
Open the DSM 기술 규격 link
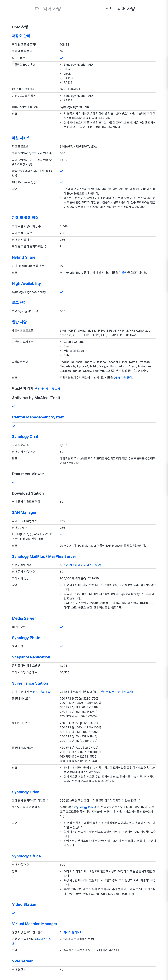pos(123,378)
